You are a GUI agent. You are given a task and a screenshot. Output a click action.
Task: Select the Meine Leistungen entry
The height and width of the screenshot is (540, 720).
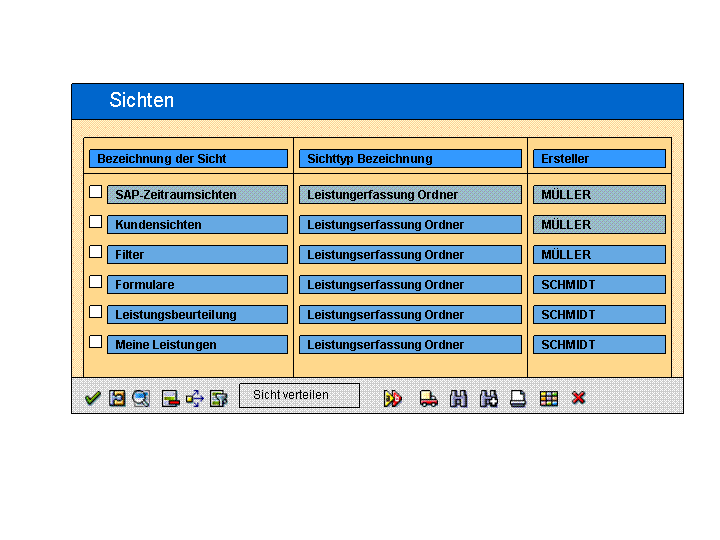pos(197,344)
